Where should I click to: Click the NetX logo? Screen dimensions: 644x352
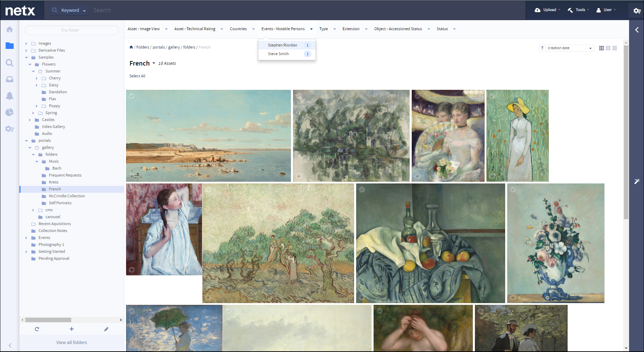pos(20,10)
